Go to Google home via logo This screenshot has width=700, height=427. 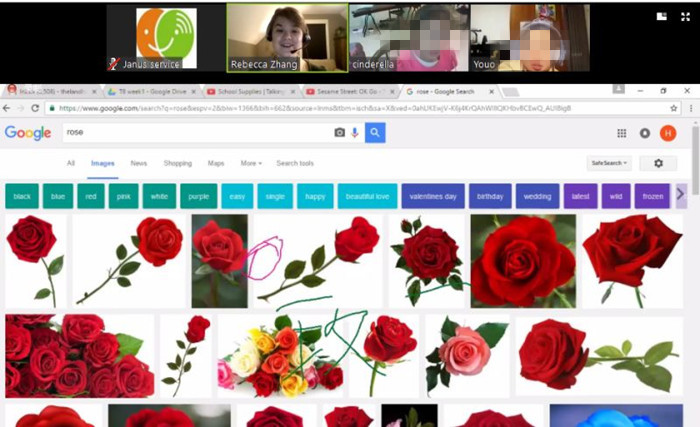pos(28,133)
